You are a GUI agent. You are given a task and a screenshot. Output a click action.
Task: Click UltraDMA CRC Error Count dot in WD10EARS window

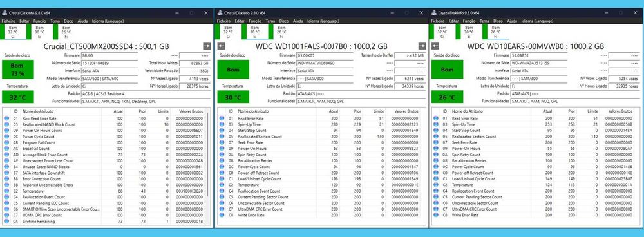click(x=436, y=209)
